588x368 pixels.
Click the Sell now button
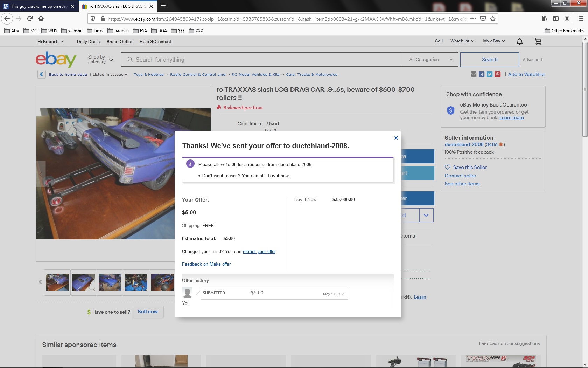[148, 312]
